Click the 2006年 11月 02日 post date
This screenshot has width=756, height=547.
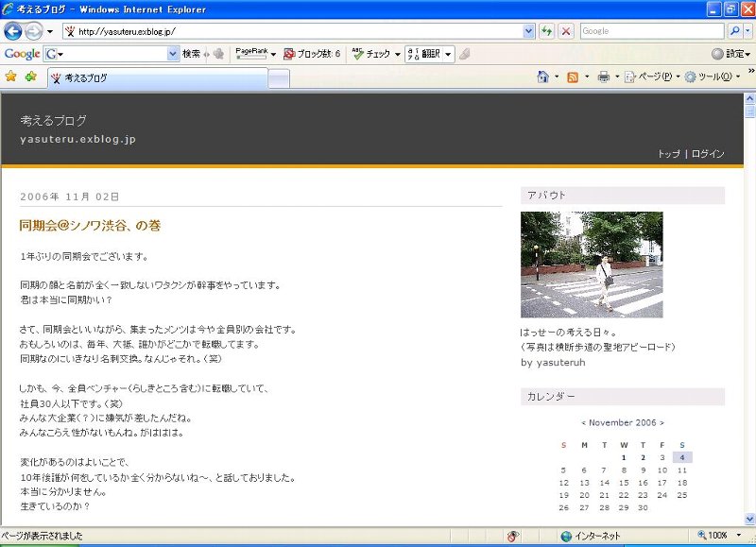tap(70, 197)
